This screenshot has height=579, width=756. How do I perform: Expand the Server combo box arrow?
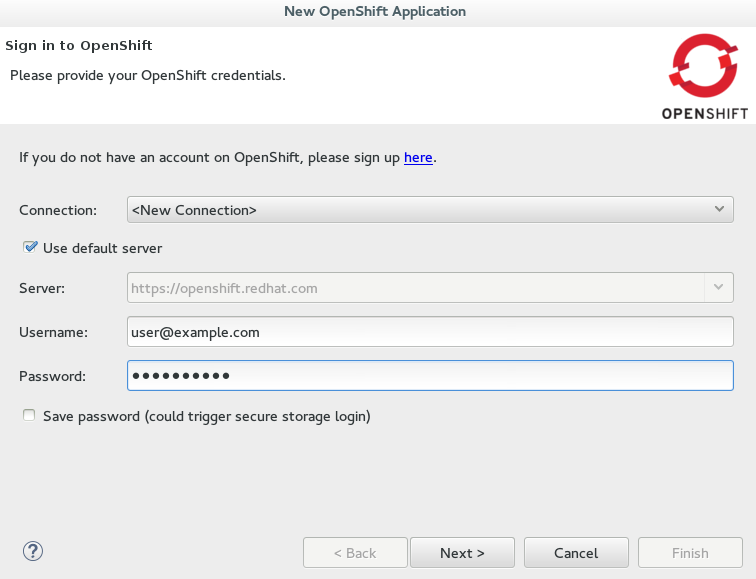click(718, 287)
